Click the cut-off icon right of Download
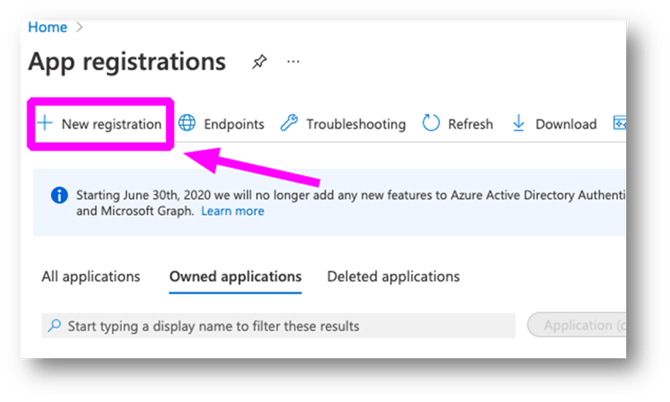The width and height of the screenshot is (670, 402). pyautogui.click(x=619, y=123)
